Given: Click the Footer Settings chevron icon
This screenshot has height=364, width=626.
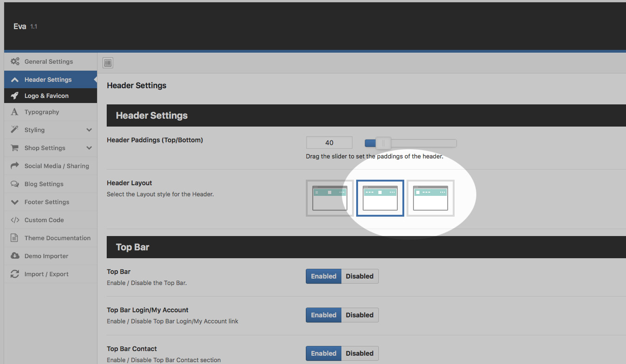Looking at the screenshot, I should (x=15, y=202).
